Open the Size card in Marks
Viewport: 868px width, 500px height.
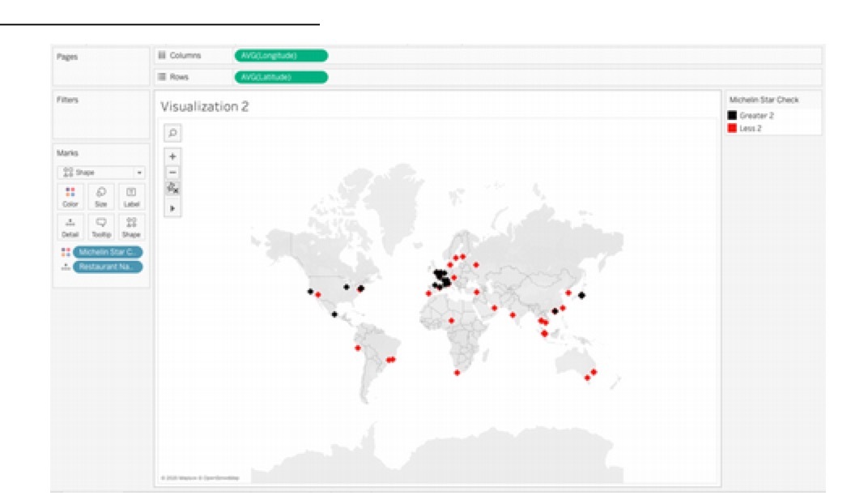pyautogui.click(x=100, y=197)
